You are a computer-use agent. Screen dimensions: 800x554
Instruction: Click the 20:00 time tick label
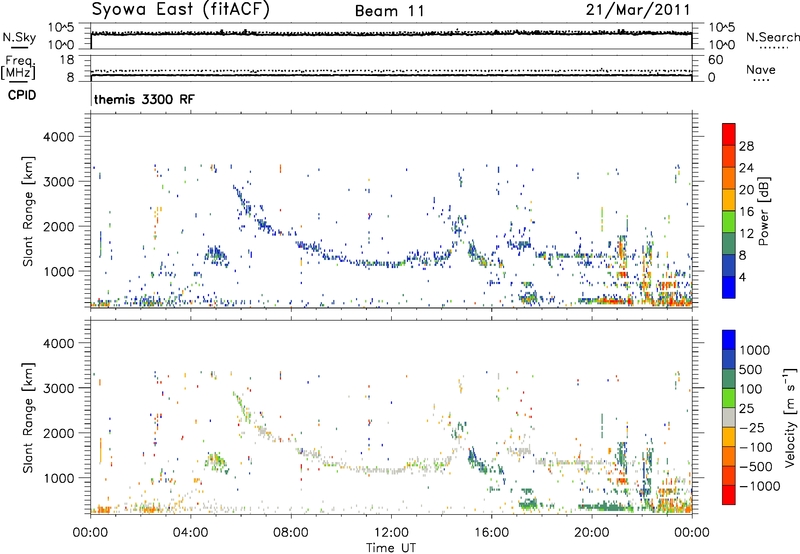[591, 533]
